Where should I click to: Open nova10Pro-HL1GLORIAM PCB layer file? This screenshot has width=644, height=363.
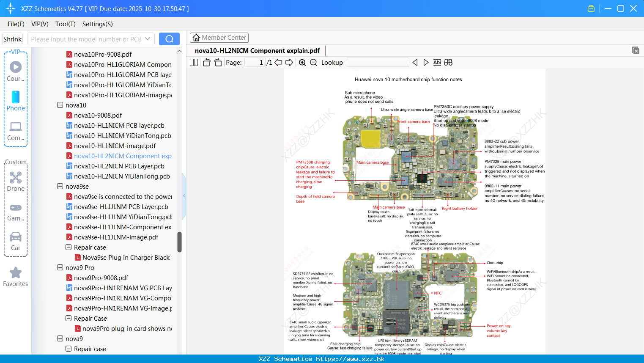coord(123,74)
